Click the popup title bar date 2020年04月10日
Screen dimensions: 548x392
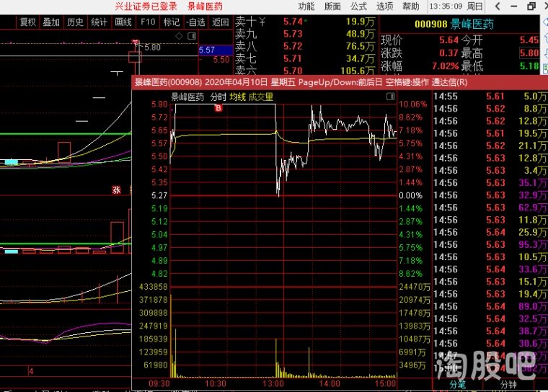tap(236, 82)
